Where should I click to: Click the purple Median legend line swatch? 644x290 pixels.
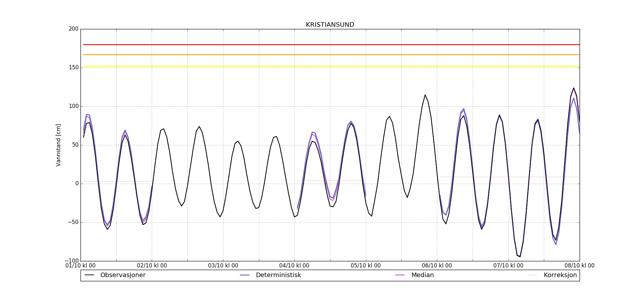400,275
